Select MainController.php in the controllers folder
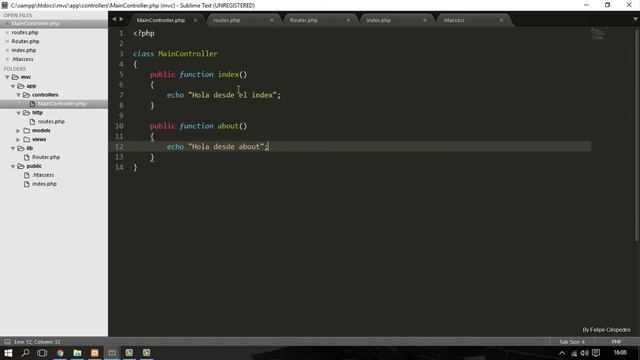The height and width of the screenshot is (360, 640). [x=61, y=104]
